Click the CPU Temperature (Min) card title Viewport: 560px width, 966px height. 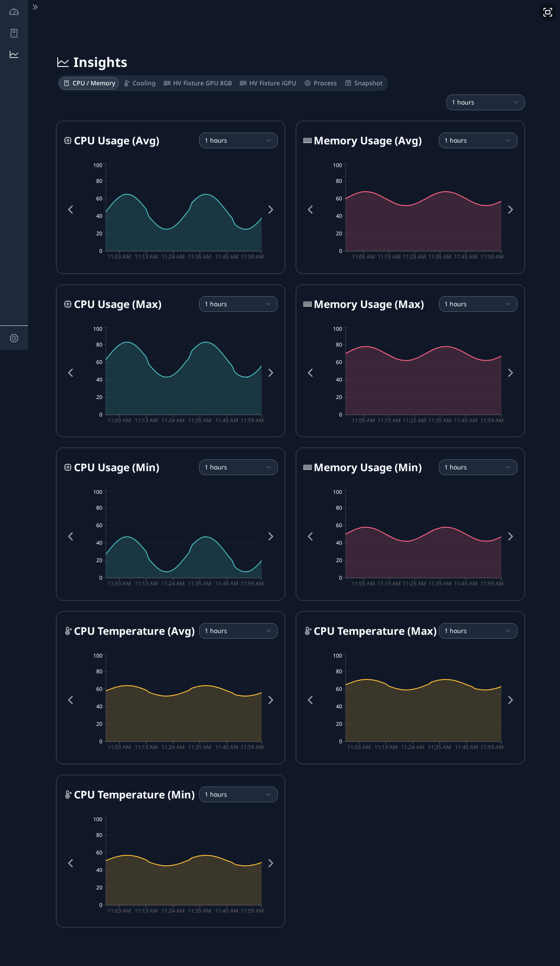point(134,794)
